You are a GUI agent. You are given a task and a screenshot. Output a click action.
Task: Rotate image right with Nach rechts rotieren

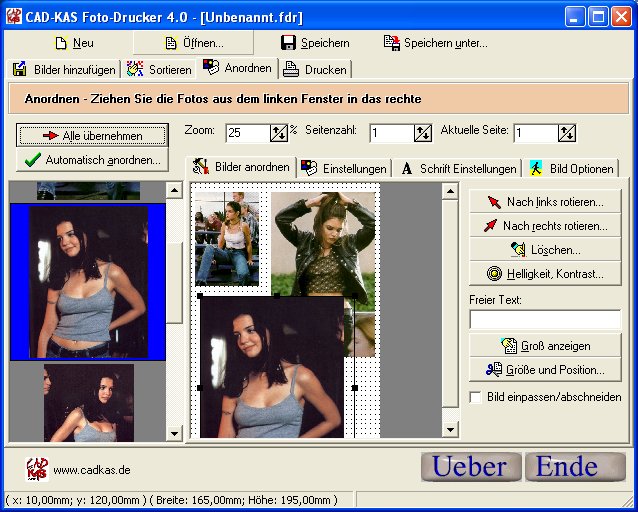point(546,226)
